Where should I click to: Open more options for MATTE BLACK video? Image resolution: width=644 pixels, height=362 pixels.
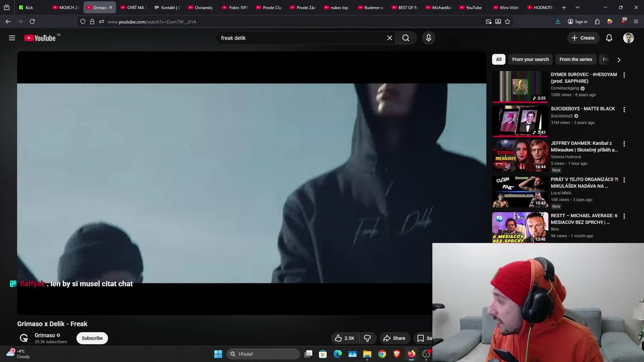pos(624,109)
